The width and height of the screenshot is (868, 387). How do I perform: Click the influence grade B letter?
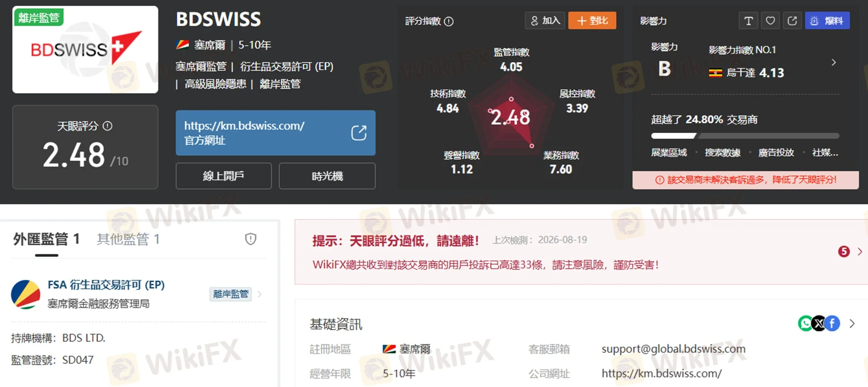click(x=664, y=69)
